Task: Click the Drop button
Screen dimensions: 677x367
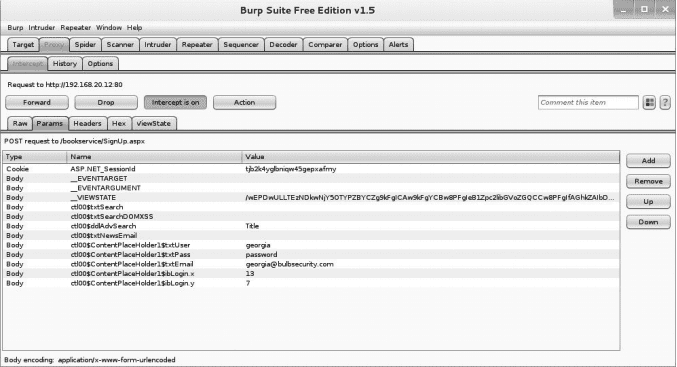Action: click(x=106, y=102)
